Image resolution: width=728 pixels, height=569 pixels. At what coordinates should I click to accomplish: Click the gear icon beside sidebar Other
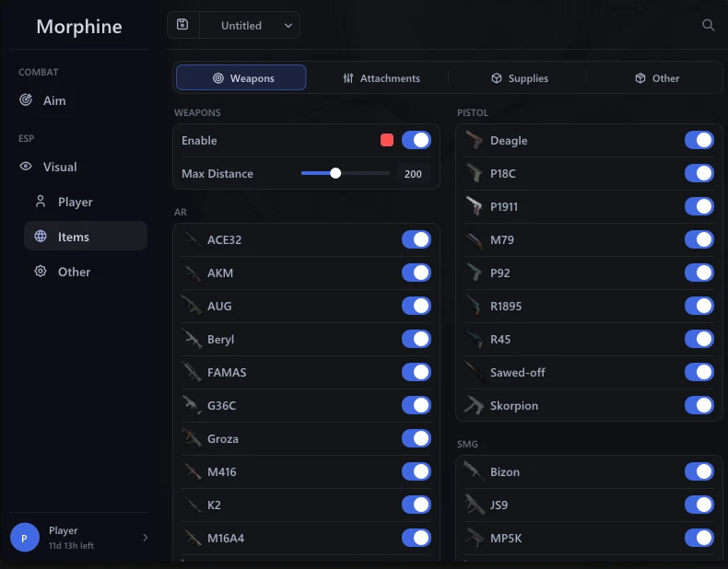pyautogui.click(x=41, y=272)
